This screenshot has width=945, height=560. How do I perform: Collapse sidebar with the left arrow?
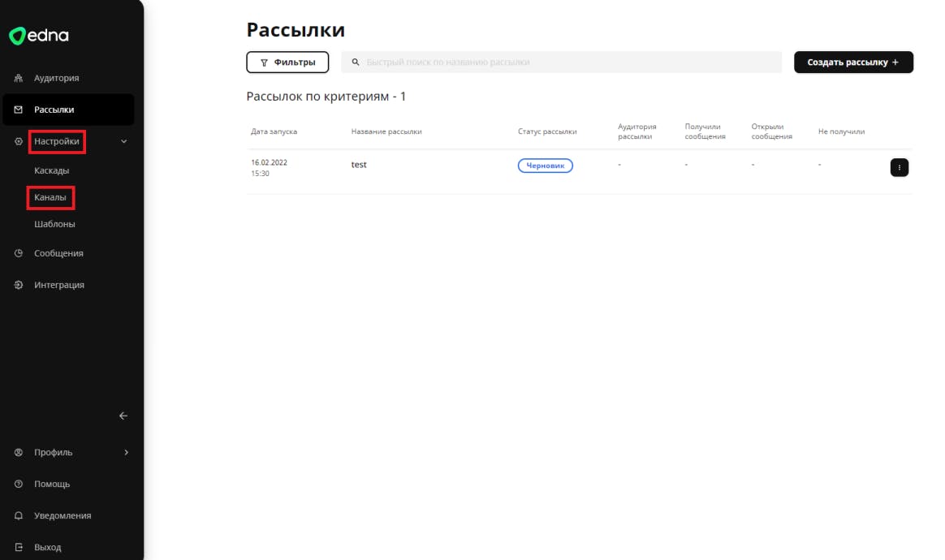tap(123, 416)
